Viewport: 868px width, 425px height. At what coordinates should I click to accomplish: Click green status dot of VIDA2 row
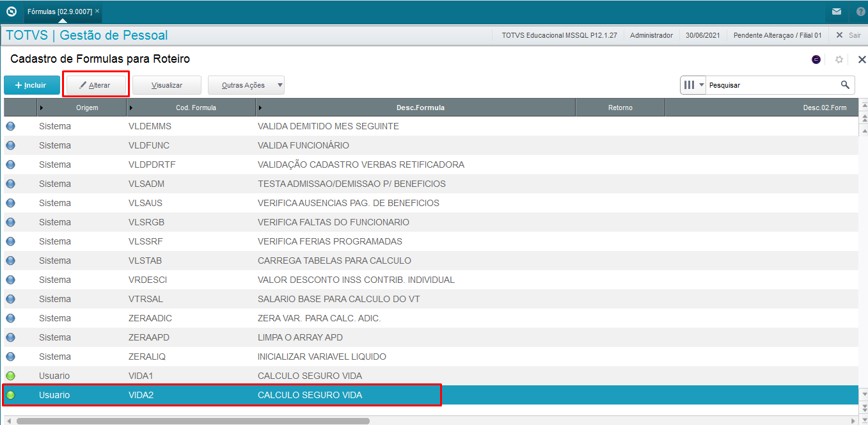10,395
